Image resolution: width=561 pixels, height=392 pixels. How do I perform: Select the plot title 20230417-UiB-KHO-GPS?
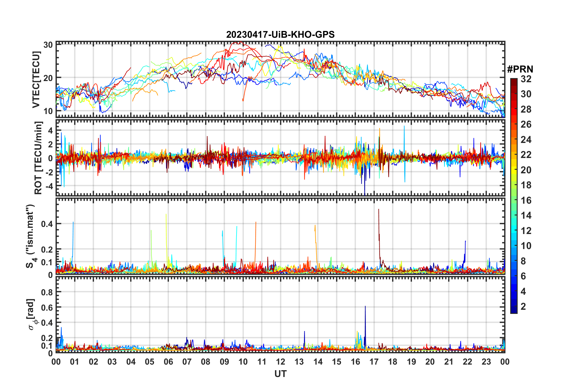[x=280, y=35]
